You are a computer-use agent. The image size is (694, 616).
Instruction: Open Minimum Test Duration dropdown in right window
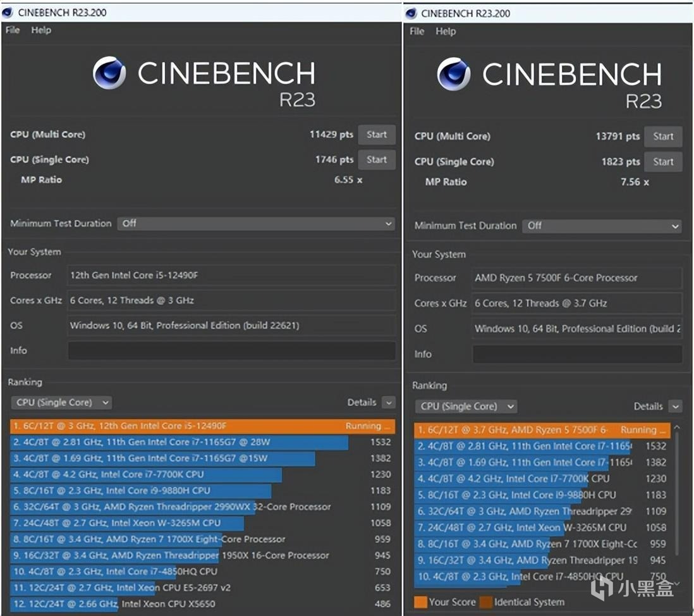602,225
